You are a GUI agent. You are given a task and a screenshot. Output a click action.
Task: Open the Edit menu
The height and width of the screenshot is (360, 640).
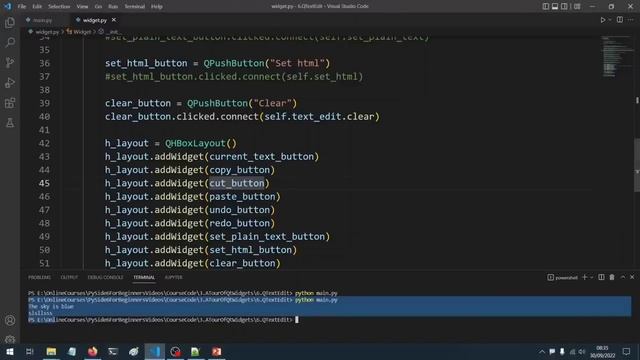[x=37, y=7]
